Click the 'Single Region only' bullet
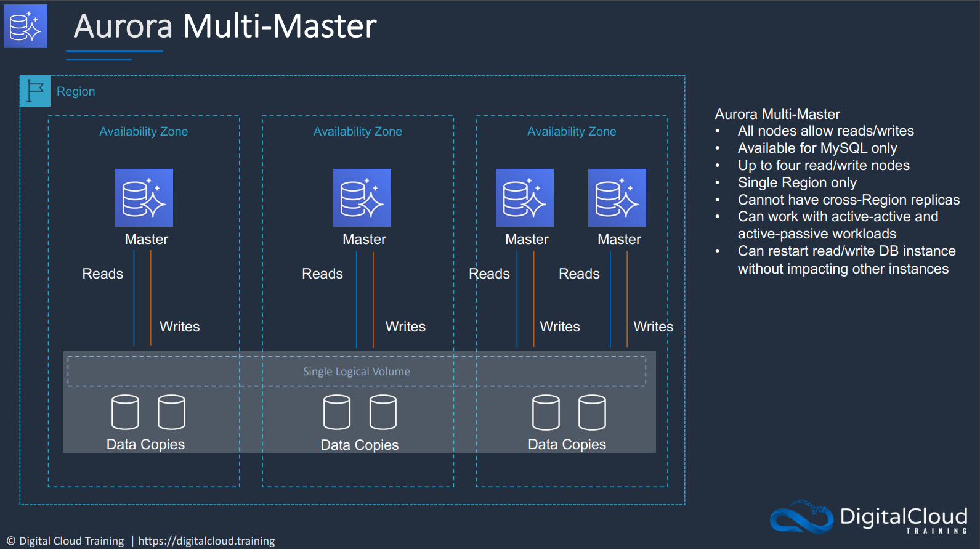 pos(797,182)
